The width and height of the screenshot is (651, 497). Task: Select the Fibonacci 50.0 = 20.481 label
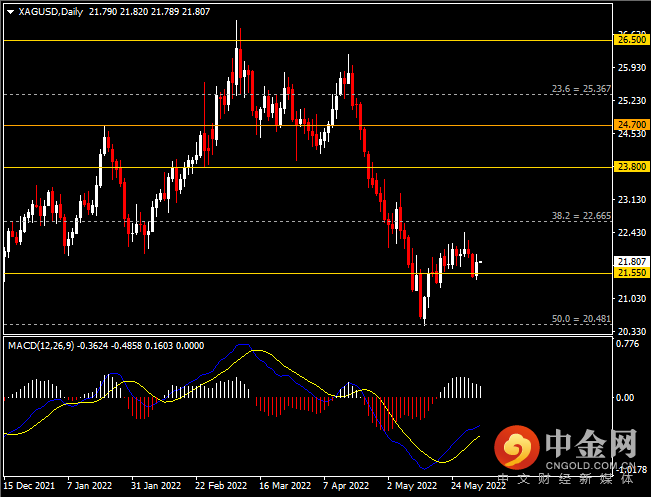(581, 319)
